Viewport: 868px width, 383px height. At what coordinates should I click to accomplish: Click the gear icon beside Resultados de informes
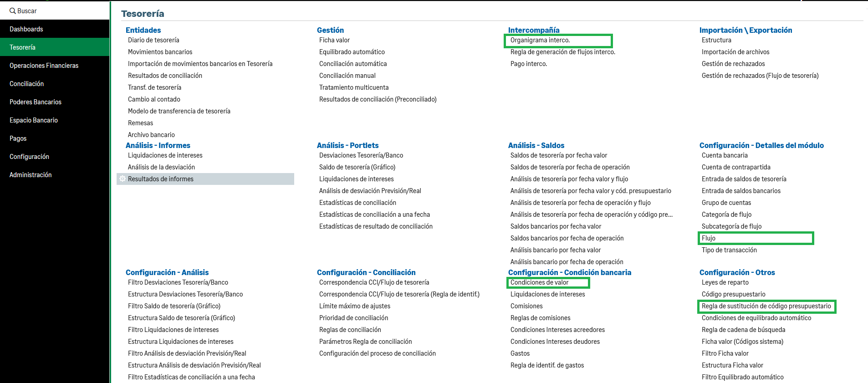[x=122, y=179]
